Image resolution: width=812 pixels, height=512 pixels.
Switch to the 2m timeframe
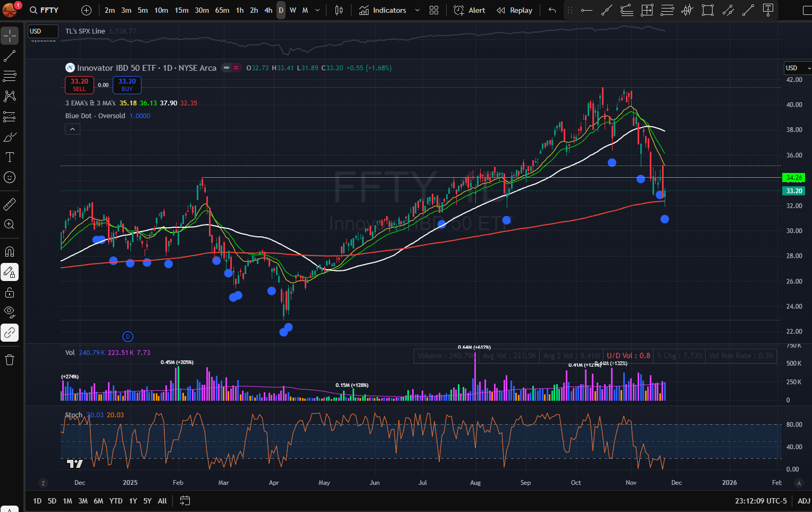pos(110,10)
